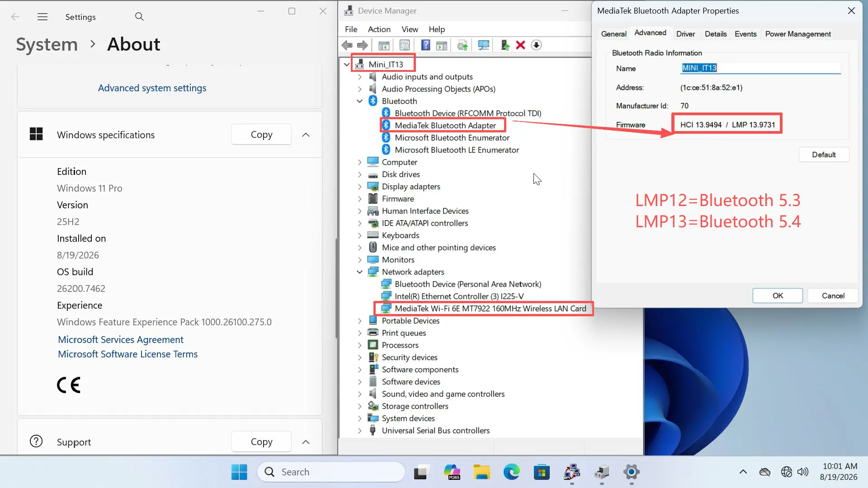Open the volume control in system tray
Image resolution: width=868 pixels, height=488 pixels.
(803, 472)
